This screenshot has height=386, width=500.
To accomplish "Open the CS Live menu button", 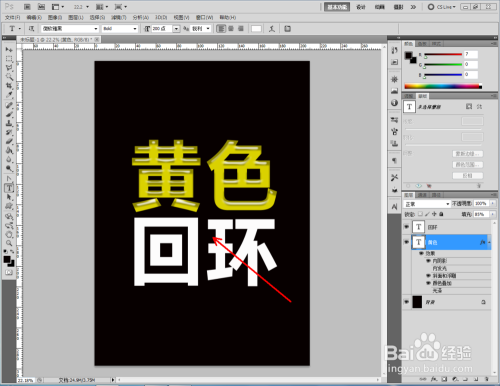I will [442, 7].
